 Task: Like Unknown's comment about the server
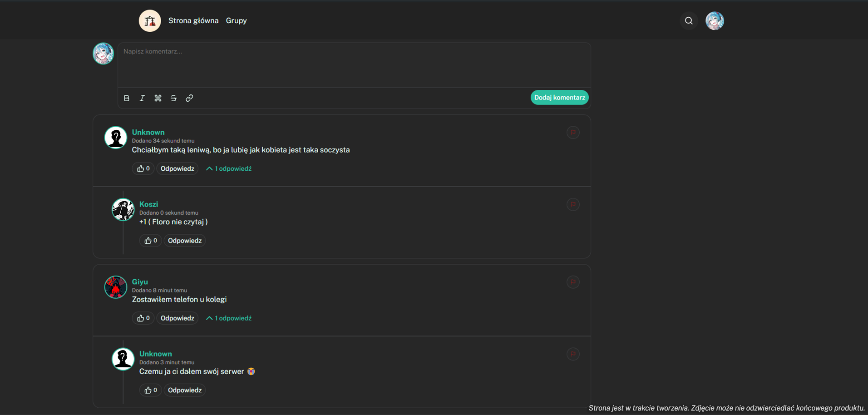tap(150, 390)
